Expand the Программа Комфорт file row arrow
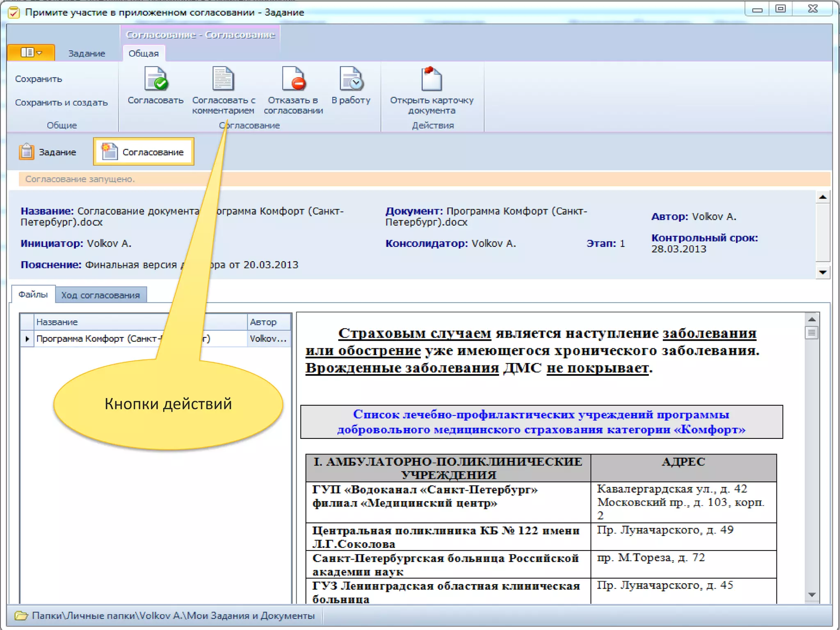Screen dimensions: 840x630 pyautogui.click(x=27, y=339)
